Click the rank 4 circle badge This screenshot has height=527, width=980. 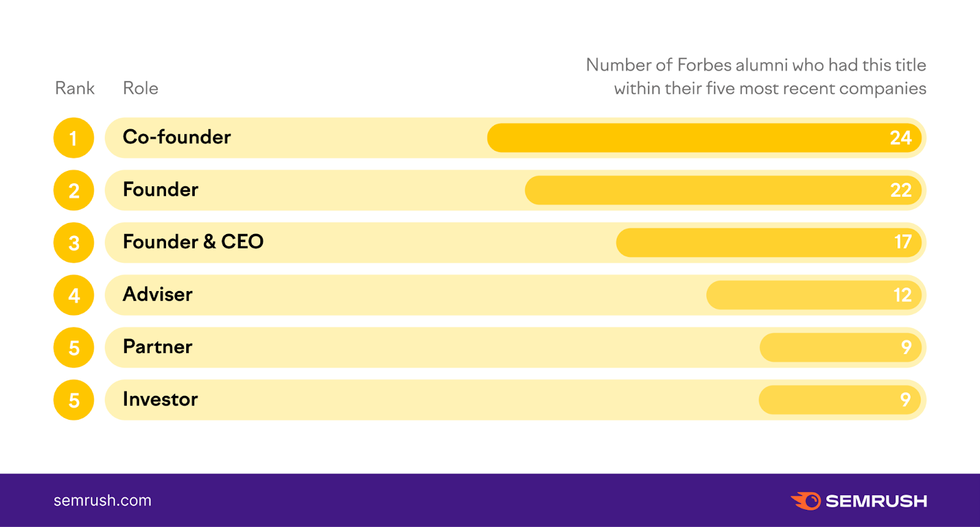(x=73, y=295)
